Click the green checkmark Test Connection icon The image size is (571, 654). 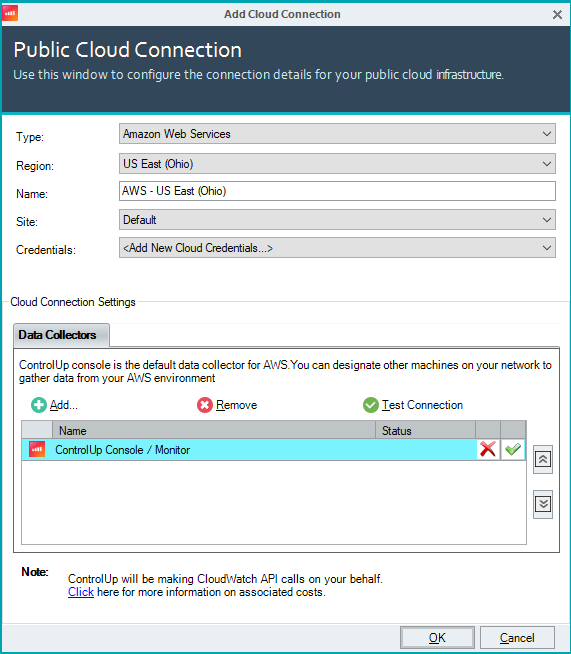370,405
